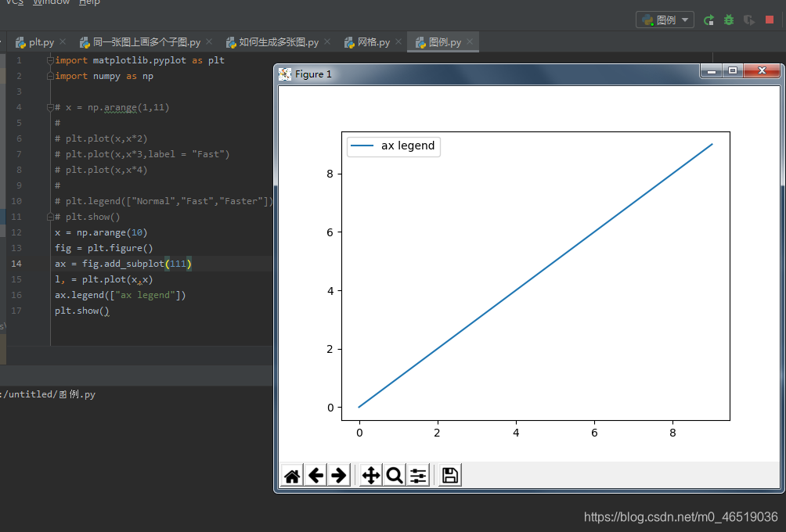
Task: Click line number 14 in gutter
Action: point(16,264)
